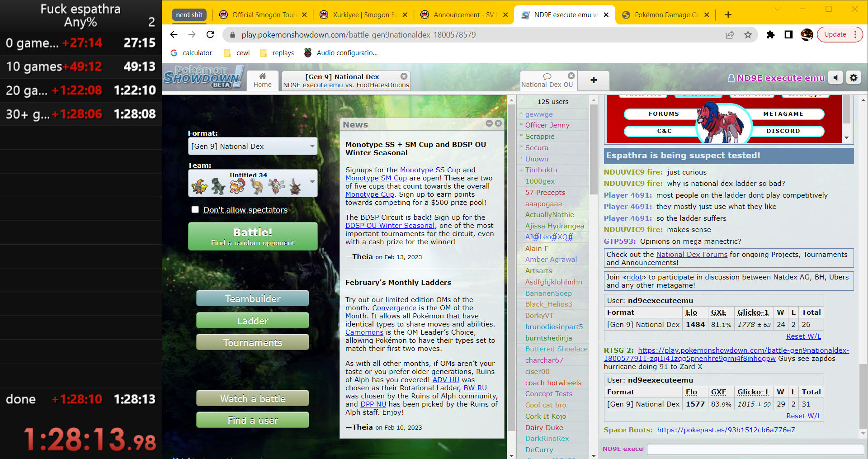This screenshot has height=459, width=868.
Task: Click user Officer Jenny in list
Action: coord(547,125)
